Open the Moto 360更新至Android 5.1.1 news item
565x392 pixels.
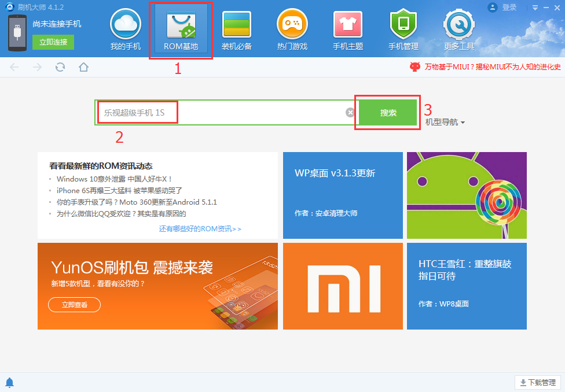coord(137,202)
